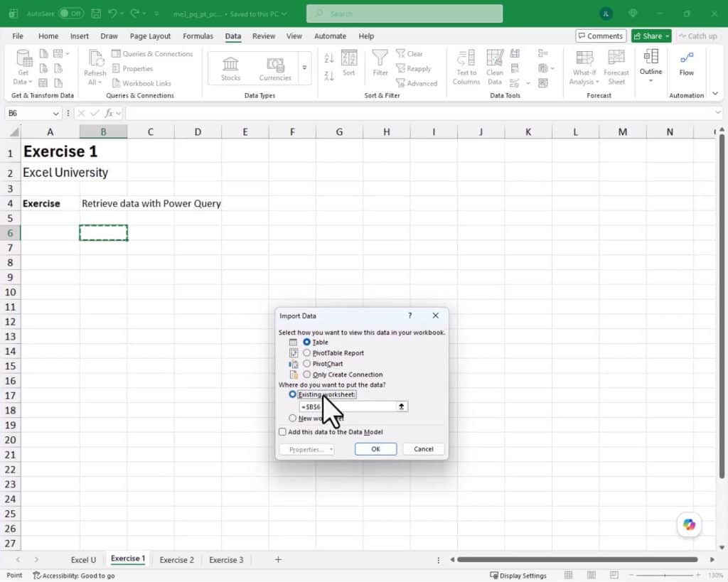
Task: Switch to the Automate tab
Action: [330, 36]
